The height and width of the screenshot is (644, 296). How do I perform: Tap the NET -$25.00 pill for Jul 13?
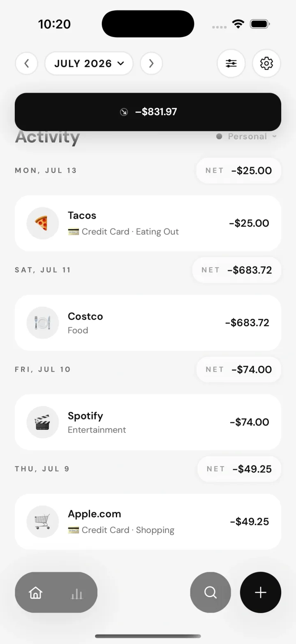[238, 170]
